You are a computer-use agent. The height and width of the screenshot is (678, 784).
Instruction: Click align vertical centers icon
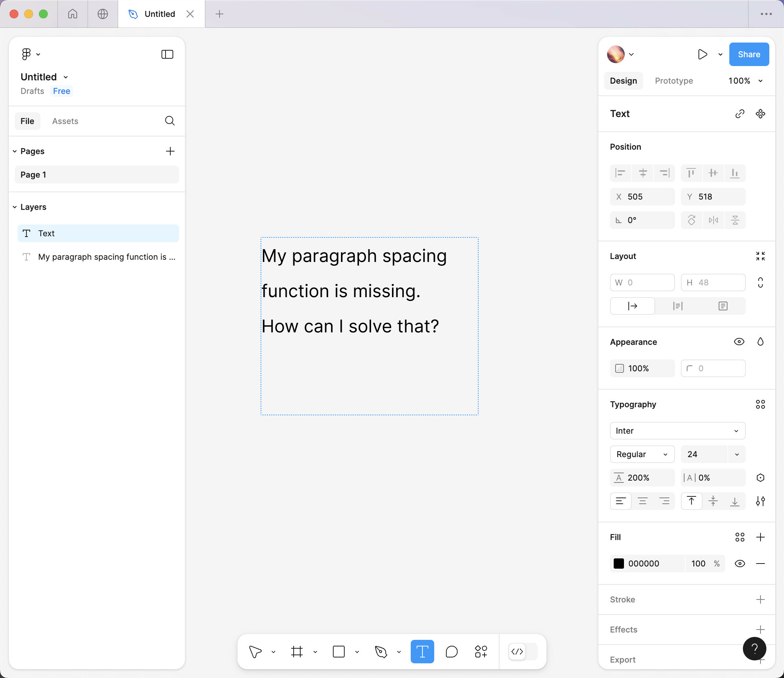[713, 173]
